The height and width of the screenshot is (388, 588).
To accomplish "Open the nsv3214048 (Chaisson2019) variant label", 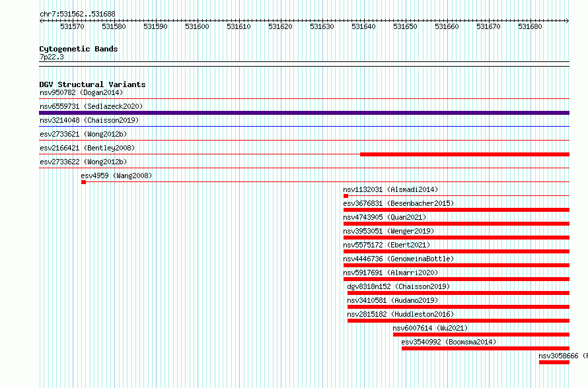I will click(x=89, y=120).
